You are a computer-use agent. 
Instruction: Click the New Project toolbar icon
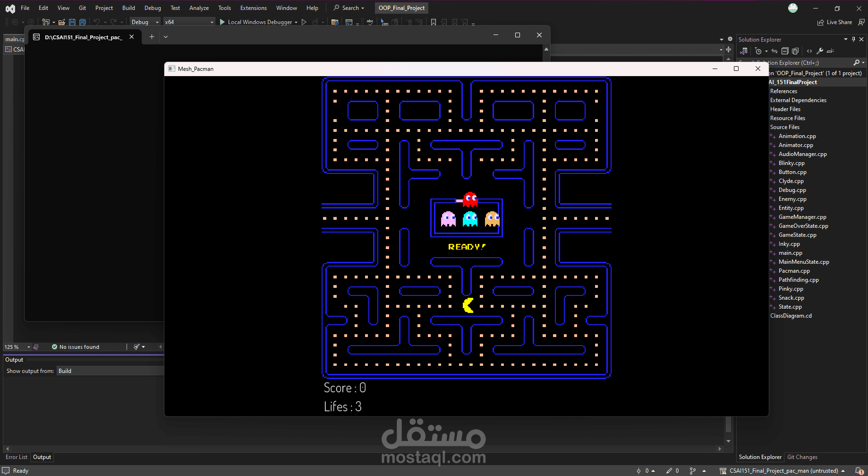pos(46,22)
